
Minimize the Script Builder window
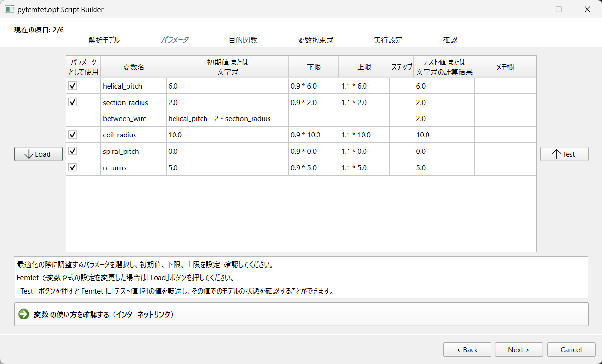pos(531,9)
